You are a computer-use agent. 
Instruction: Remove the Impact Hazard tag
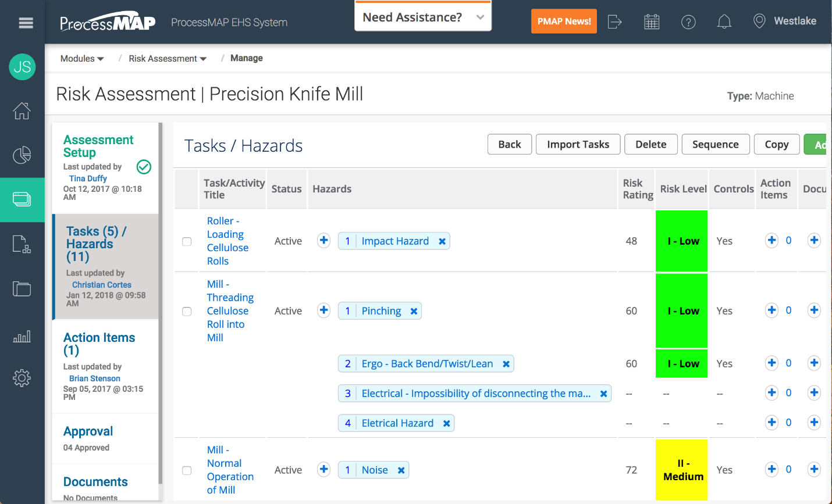click(x=442, y=241)
